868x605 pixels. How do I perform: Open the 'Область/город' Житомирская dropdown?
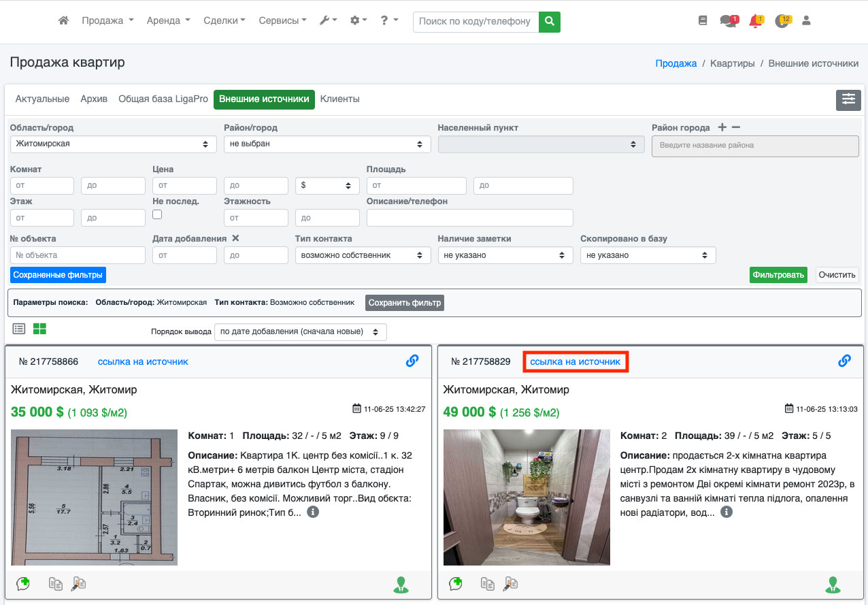(112, 144)
